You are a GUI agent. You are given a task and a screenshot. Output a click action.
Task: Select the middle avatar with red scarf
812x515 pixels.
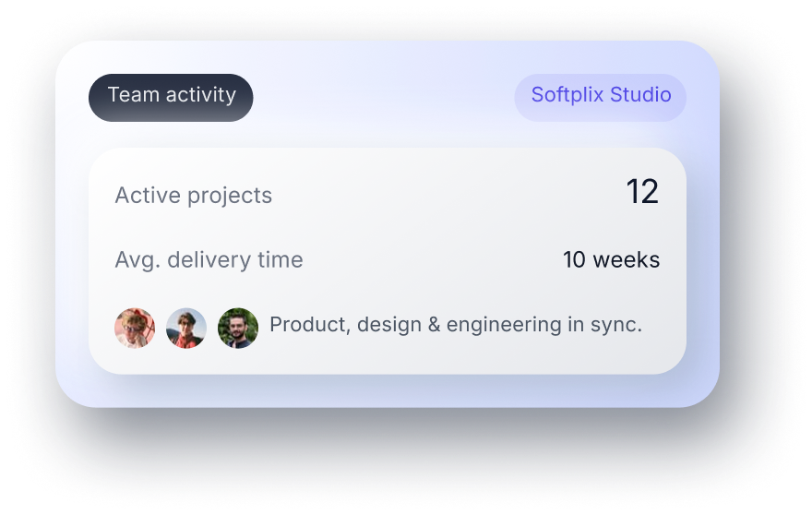point(186,328)
